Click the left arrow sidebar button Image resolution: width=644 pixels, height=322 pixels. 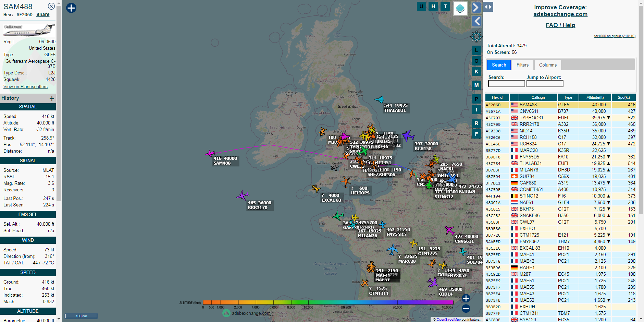pyautogui.click(x=476, y=21)
